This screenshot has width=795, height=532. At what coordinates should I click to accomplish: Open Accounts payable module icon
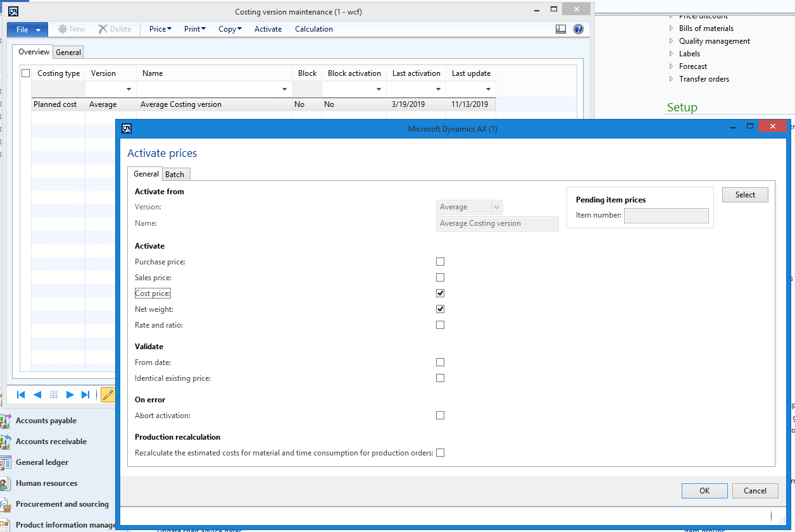pyautogui.click(x=5, y=421)
